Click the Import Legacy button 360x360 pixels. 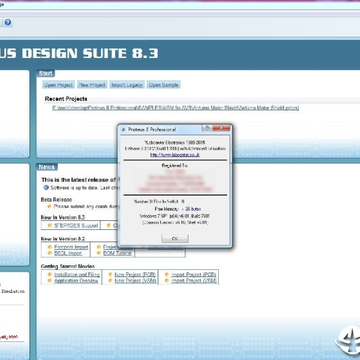coord(127,85)
